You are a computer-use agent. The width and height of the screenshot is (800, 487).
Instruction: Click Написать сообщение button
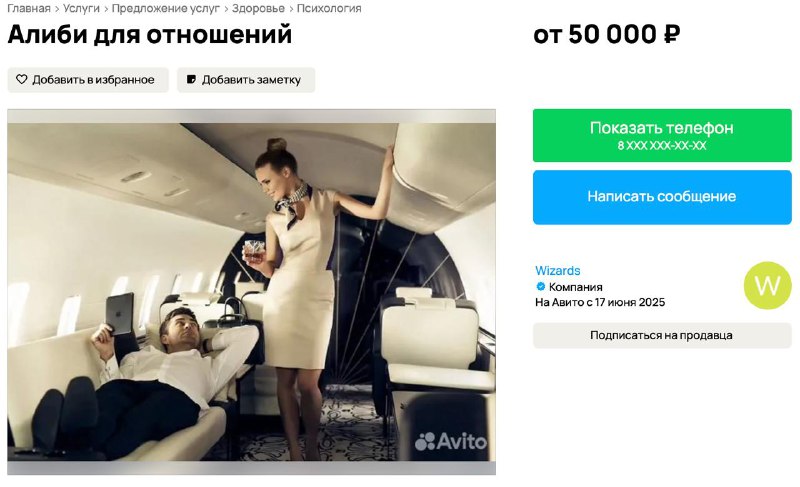pos(662,197)
